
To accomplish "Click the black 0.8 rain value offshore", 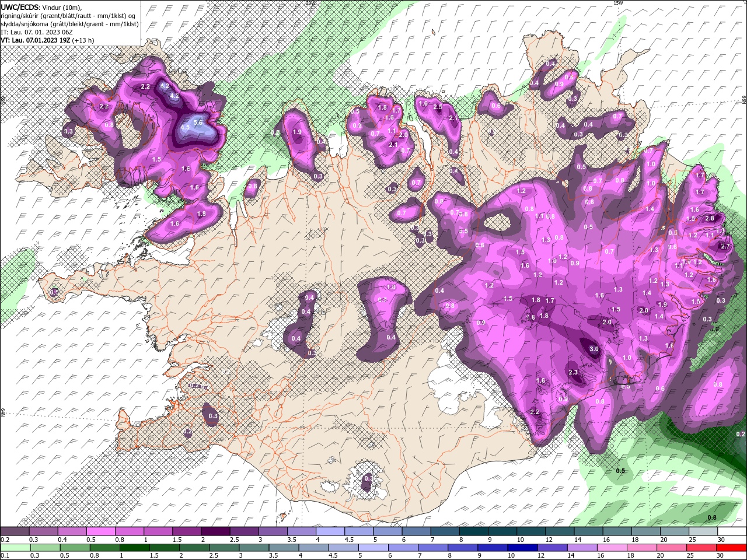I will tap(712, 517).
